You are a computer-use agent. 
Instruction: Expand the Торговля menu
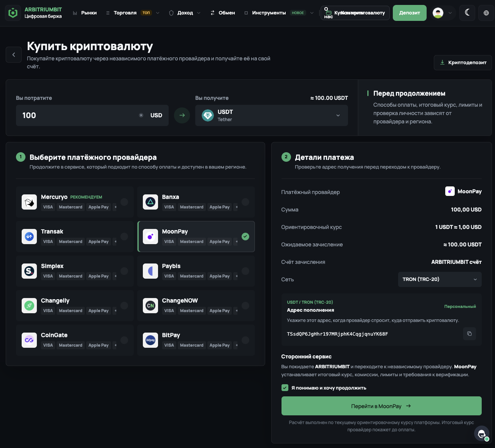[133, 13]
